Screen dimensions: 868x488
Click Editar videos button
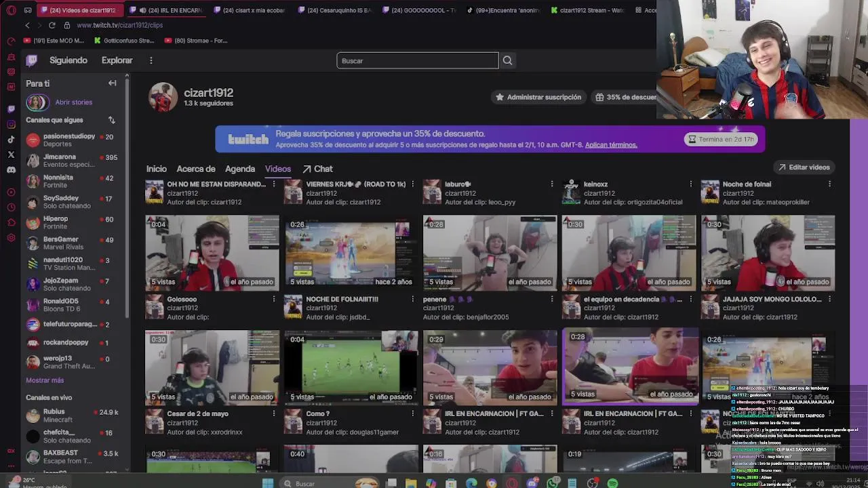coord(804,167)
